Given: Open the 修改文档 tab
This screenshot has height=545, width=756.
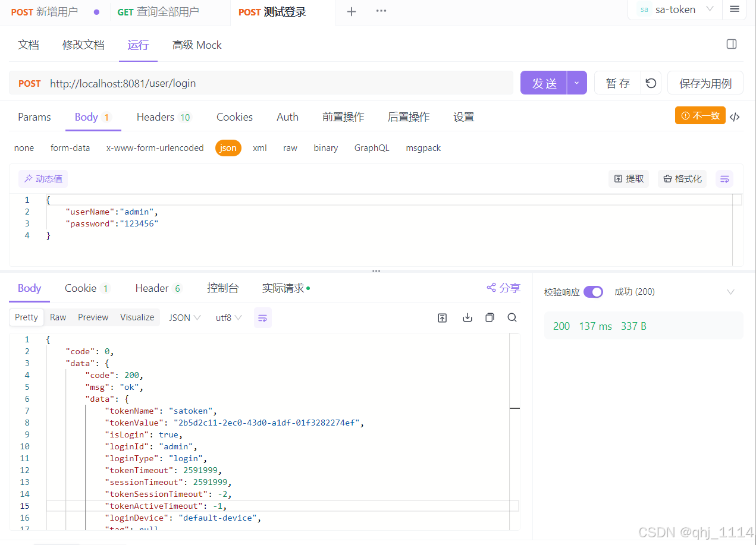Looking at the screenshot, I should (83, 45).
